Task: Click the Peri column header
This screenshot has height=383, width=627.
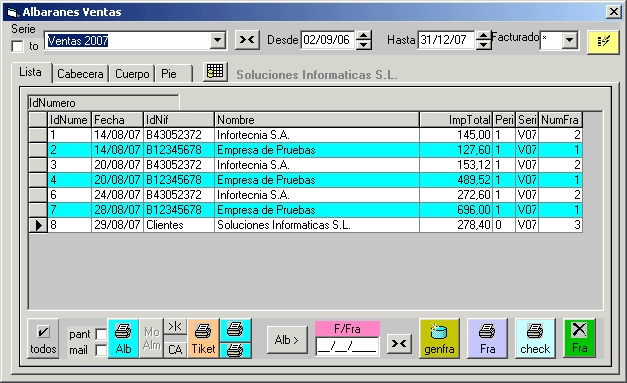Action: [504, 120]
